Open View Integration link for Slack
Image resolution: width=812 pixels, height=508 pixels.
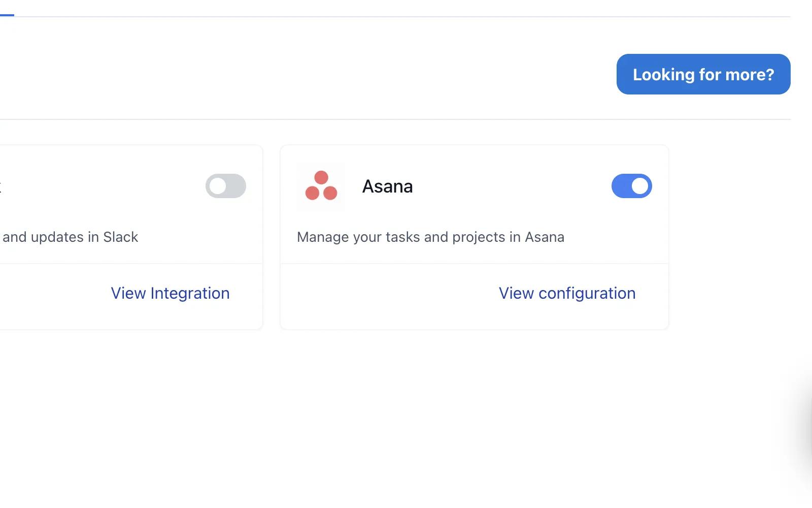point(170,293)
